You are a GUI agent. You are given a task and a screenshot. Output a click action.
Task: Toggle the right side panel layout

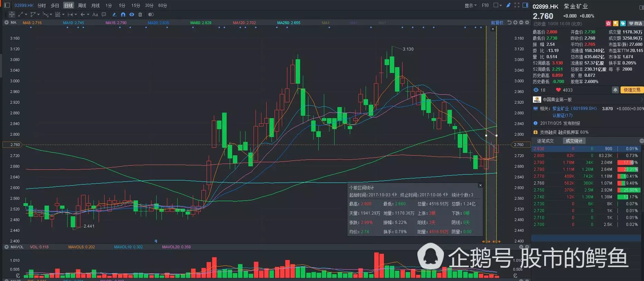(x=525, y=5)
